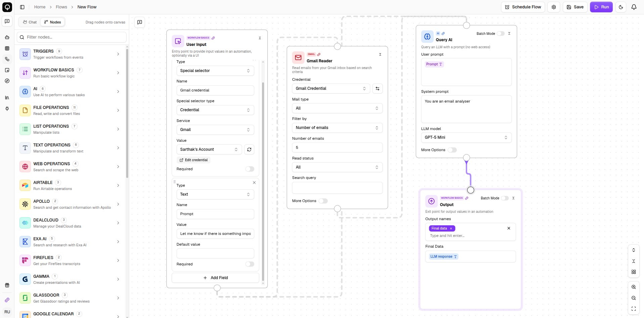
Task: Enable More Options in Query AI
Action: [452, 150]
